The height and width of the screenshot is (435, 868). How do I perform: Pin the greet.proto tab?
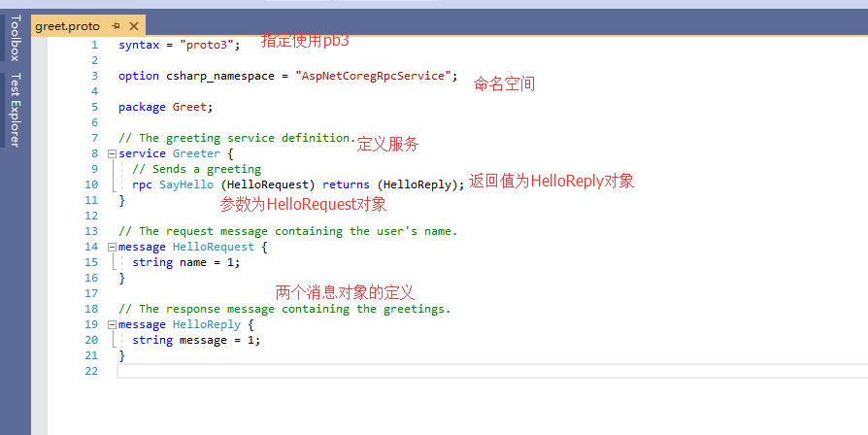point(116,26)
